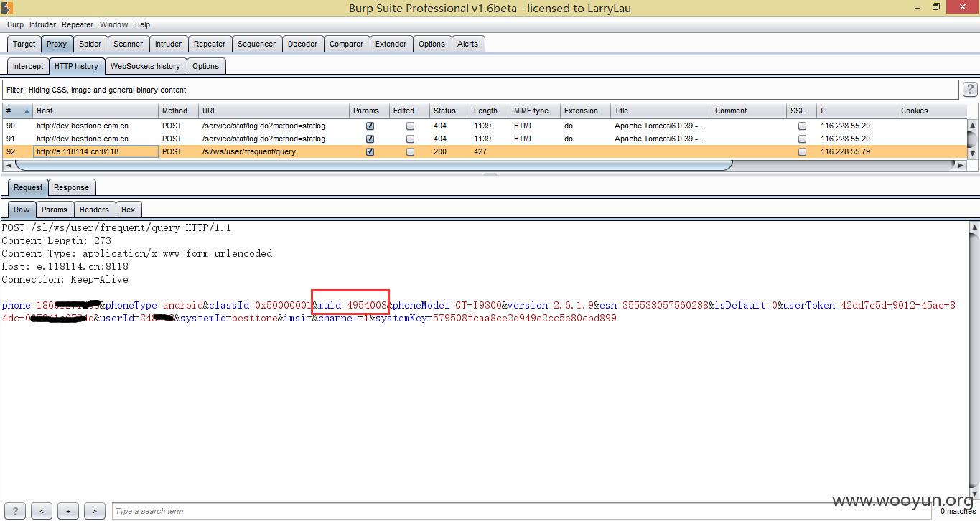Go to previous search match arrow

(x=42, y=511)
